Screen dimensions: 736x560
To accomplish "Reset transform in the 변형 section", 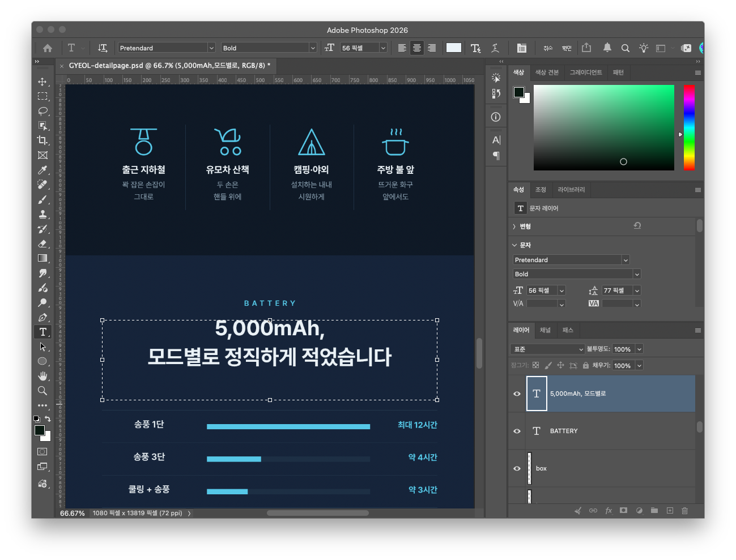I will tap(637, 226).
